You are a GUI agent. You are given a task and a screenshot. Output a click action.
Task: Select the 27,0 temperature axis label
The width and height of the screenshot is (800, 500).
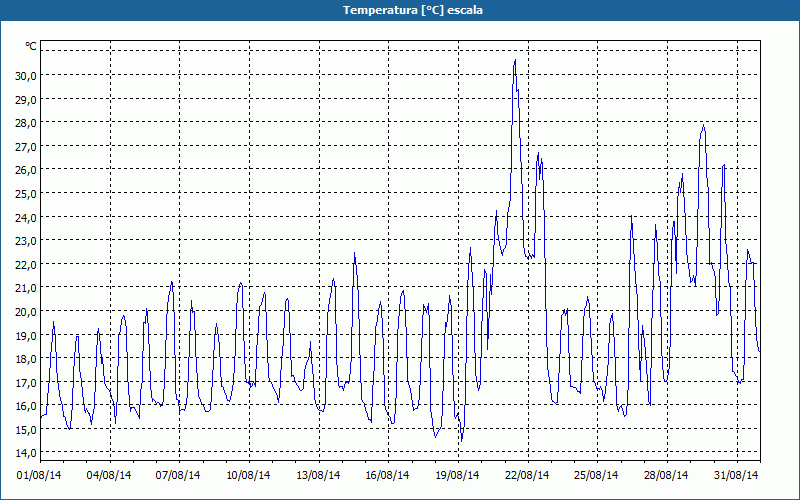(x=25, y=147)
